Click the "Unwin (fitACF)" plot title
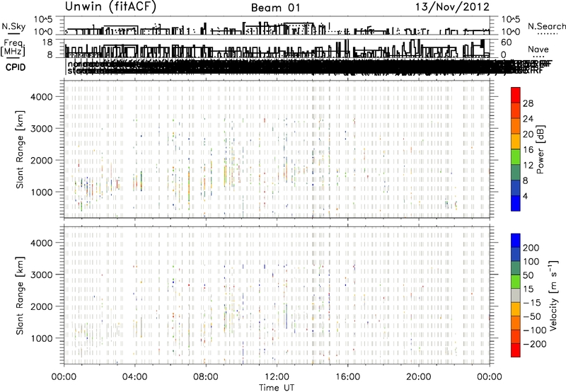Image resolution: width=566 pixels, height=392 pixels. pos(110,6)
